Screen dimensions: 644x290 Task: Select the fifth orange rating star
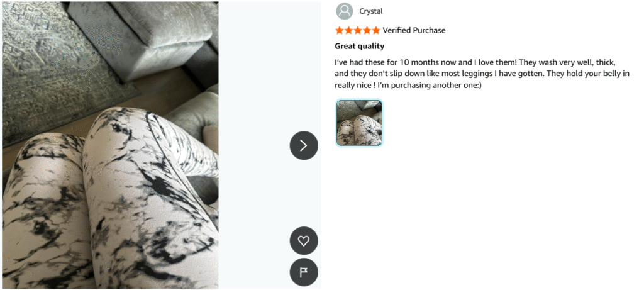(376, 30)
